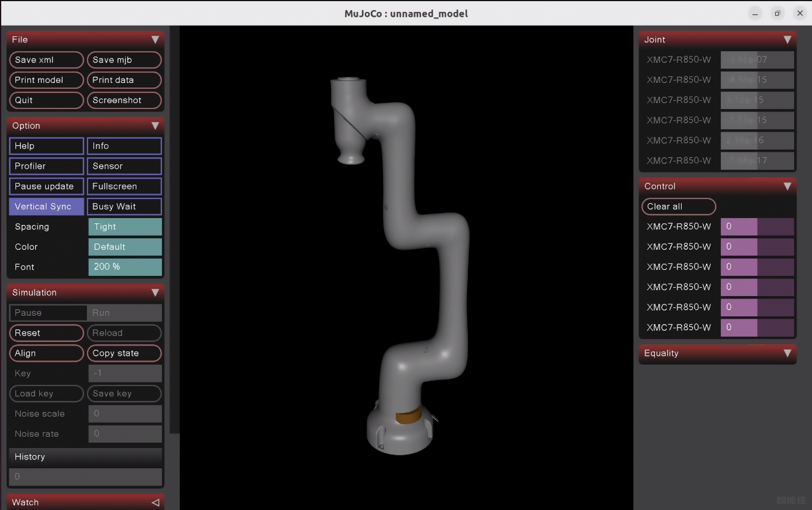Enable Busy Wait option
The height and width of the screenshot is (510, 812).
124,207
